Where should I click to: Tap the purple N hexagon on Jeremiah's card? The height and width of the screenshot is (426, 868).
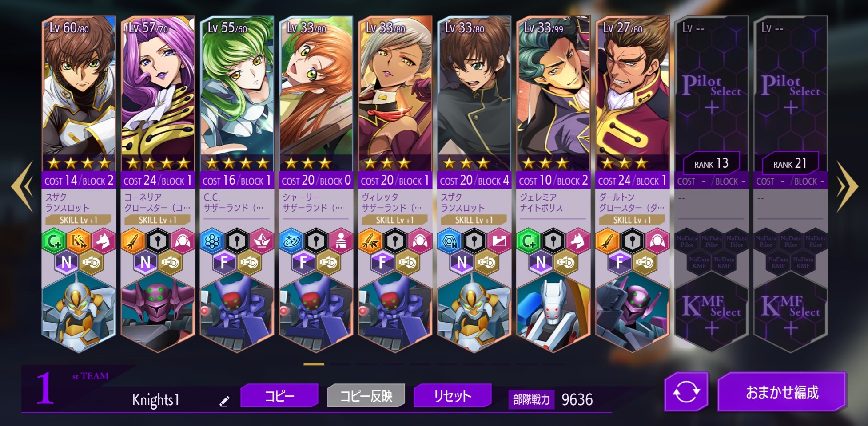pyautogui.click(x=541, y=263)
